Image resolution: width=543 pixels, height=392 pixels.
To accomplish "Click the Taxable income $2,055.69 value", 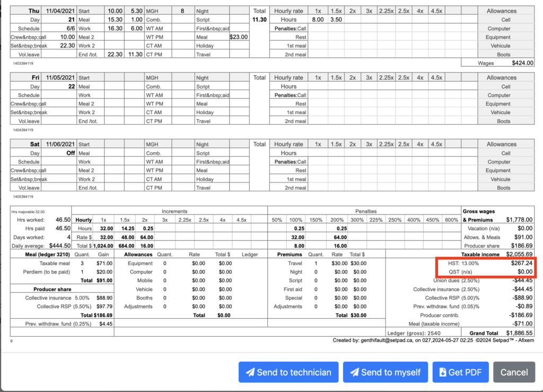I will click(x=519, y=255).
